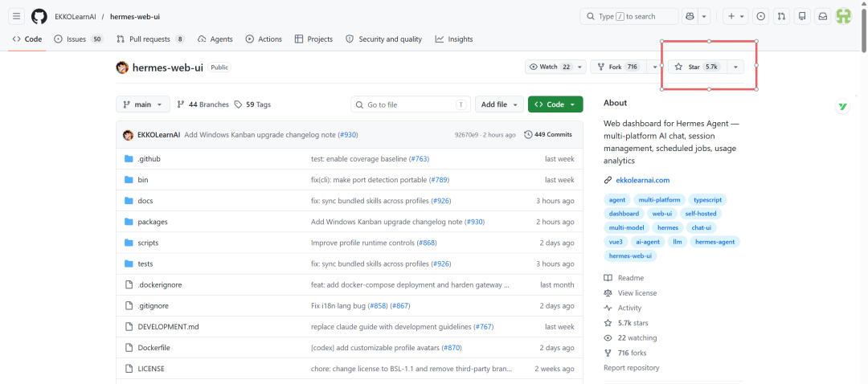Switch to the Issues tab
Image resolution: width=868 pixels, height=384 pixels.
click(79, 39)
